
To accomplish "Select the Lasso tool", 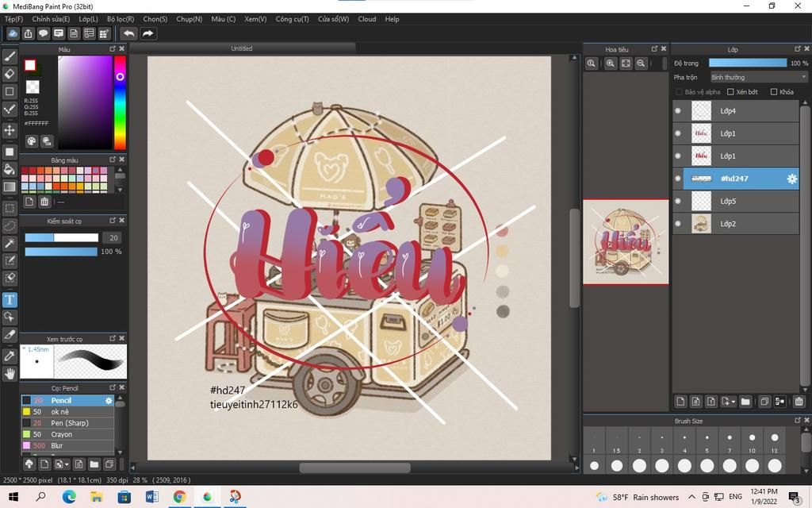I will tap(10, 226).
